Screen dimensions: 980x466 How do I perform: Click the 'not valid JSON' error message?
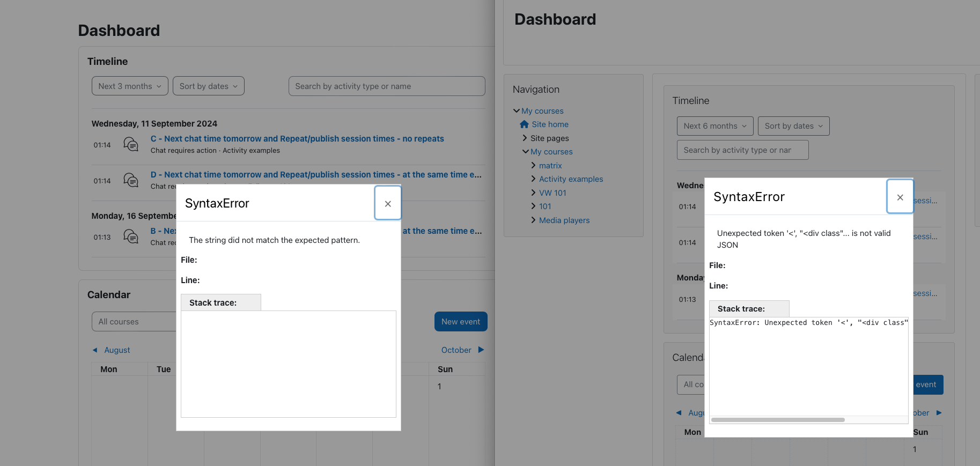click(x=804, y=239)
